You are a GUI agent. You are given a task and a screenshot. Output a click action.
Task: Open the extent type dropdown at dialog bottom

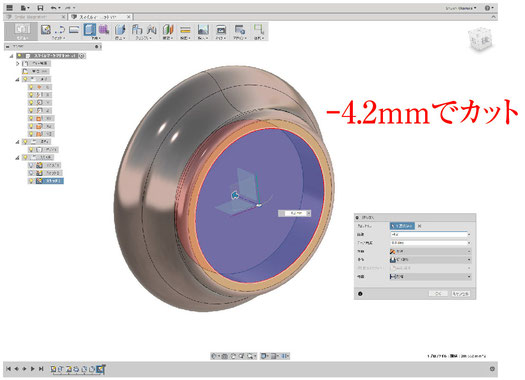point(431,277)
